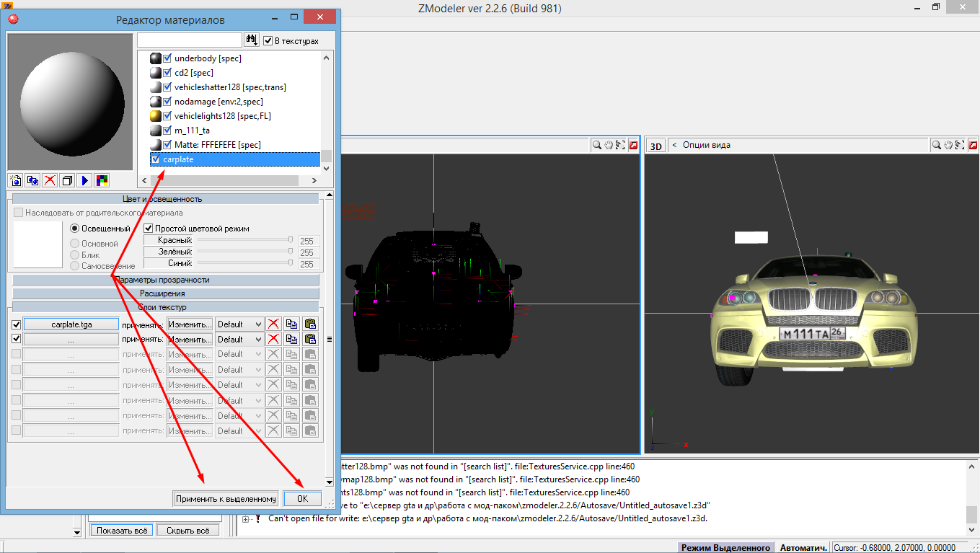This screenshot has width=980, height=553.
Task: Click 'Применить к выделенному' button
Action: [226, 498]
